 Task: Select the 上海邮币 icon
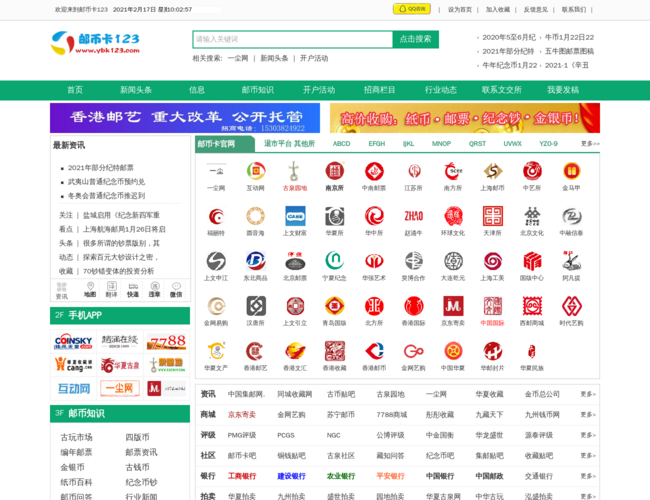point(492,171)
